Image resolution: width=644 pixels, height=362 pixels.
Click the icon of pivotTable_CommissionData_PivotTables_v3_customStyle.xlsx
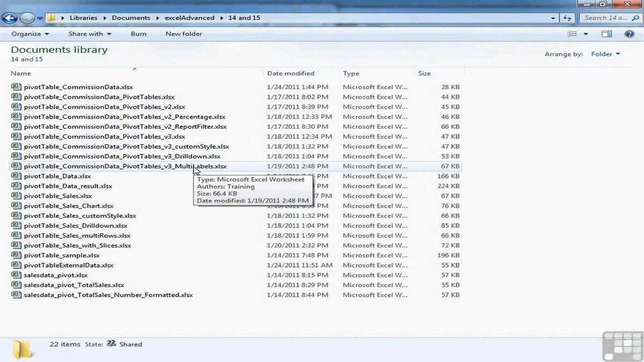[x=16, y=146]
